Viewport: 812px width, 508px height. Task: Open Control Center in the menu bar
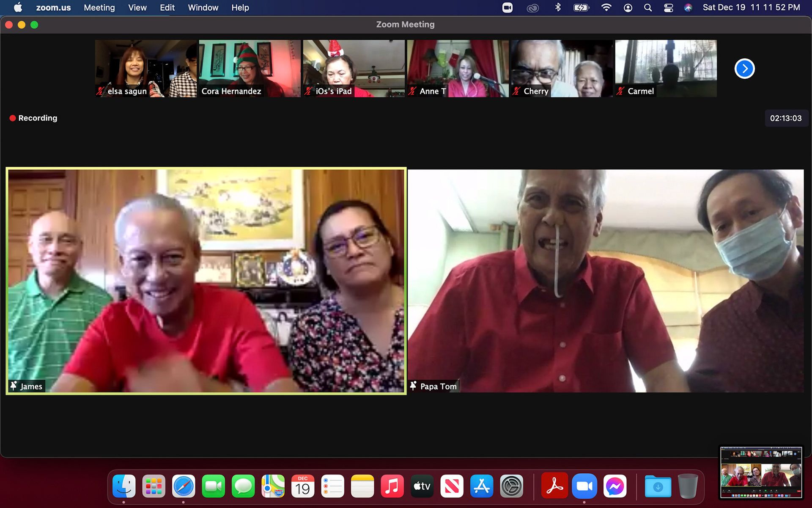pyautogui.click(x=668, y=8)
